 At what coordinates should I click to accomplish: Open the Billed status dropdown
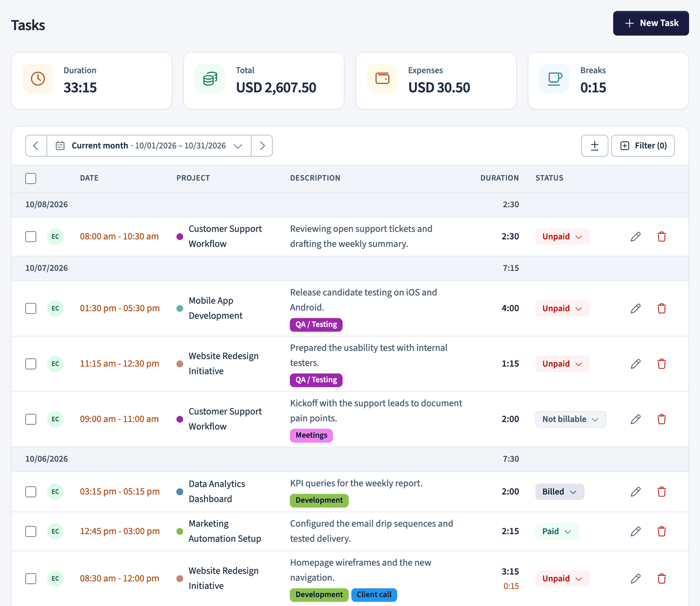click(x=560, y=492)
